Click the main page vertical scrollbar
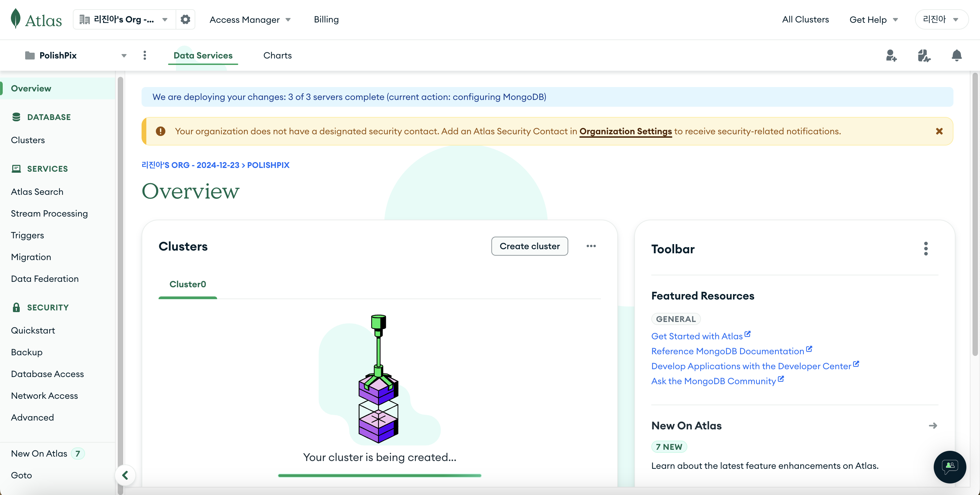Screen dimensions: 980x495 coord(975,215)
